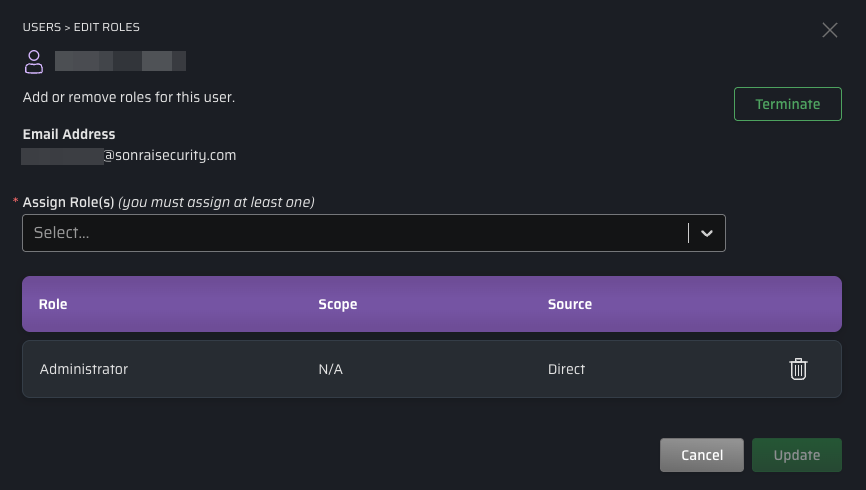The height and width of the screenshot is (490, 866).
Task: Delete the Administrator role with trash icon
Action: pyautogui.click(x=797, y=369)
